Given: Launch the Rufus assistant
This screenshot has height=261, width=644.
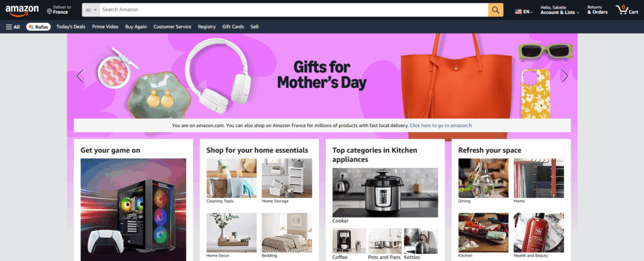Looking at the screenshot, I should click(38, 26).
